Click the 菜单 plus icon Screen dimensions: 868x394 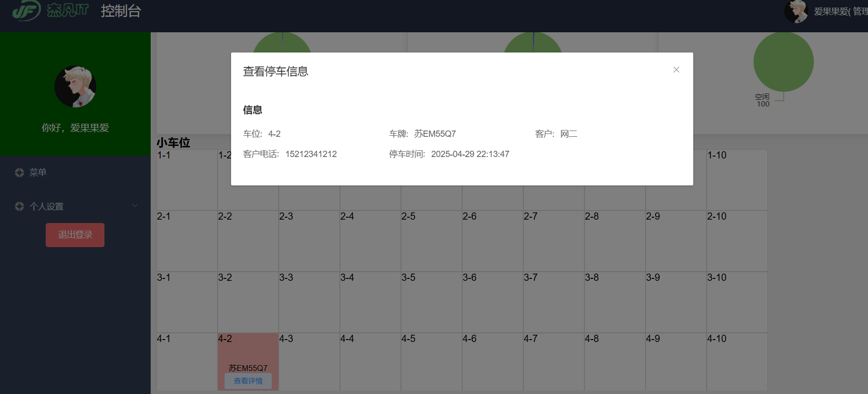tap(19, 172)
